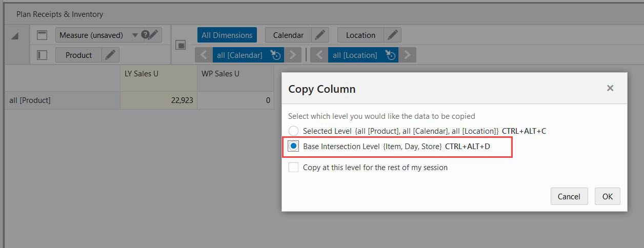The width and height of the screenshot is (644, 248).
Task: Click the help question mark icon
Action: point(145,34)
